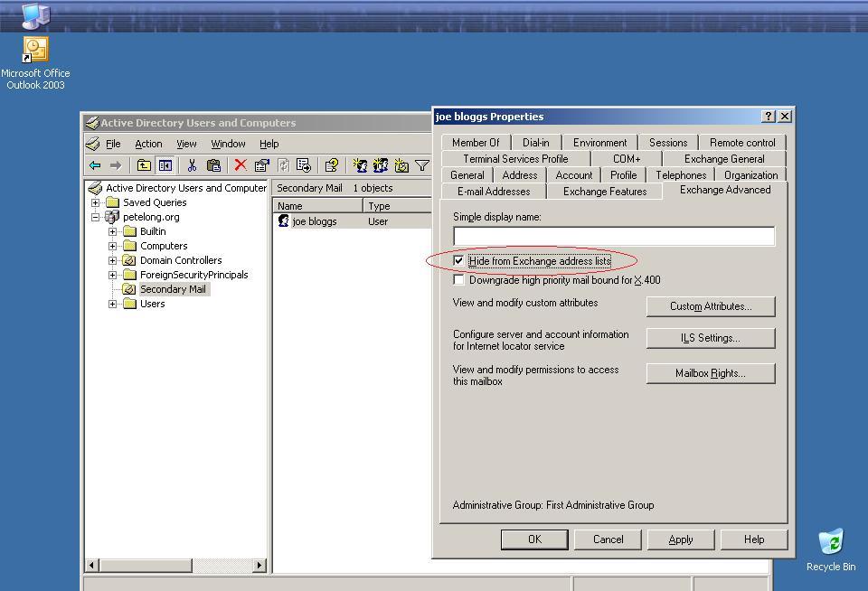
Task: Click the red X Delete icon
Action: [x=241, y=164]
